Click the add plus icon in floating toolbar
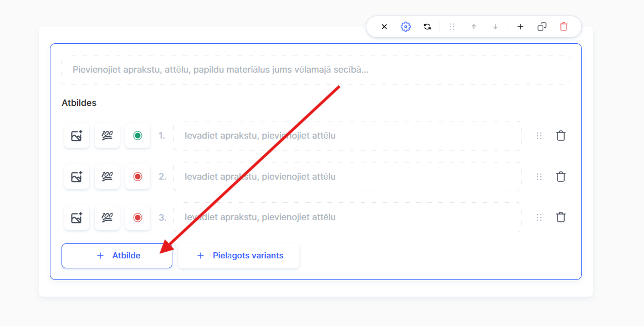 pyautogui.click(x=520, y=27)
